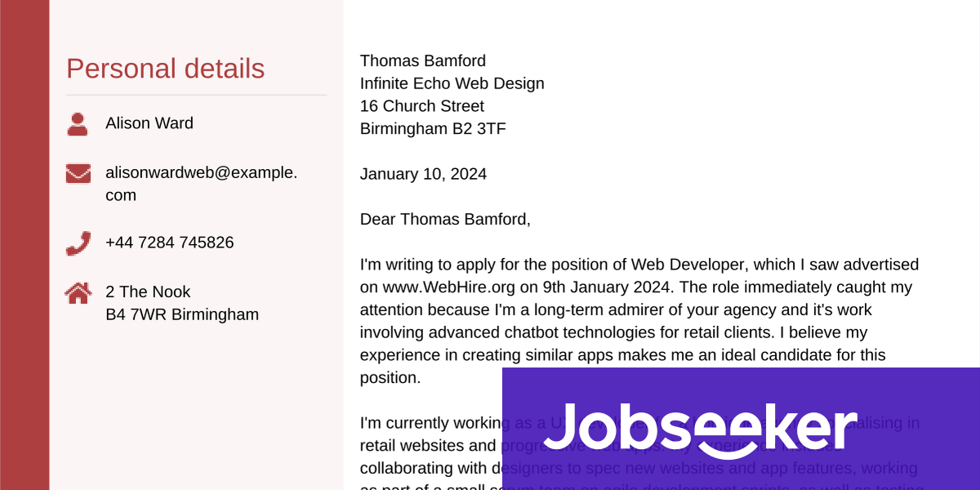Image resolution: width=980 pixels, height=490 pixels.
Task: Click the recipient name Thomas Bamford
Action: 423,60
